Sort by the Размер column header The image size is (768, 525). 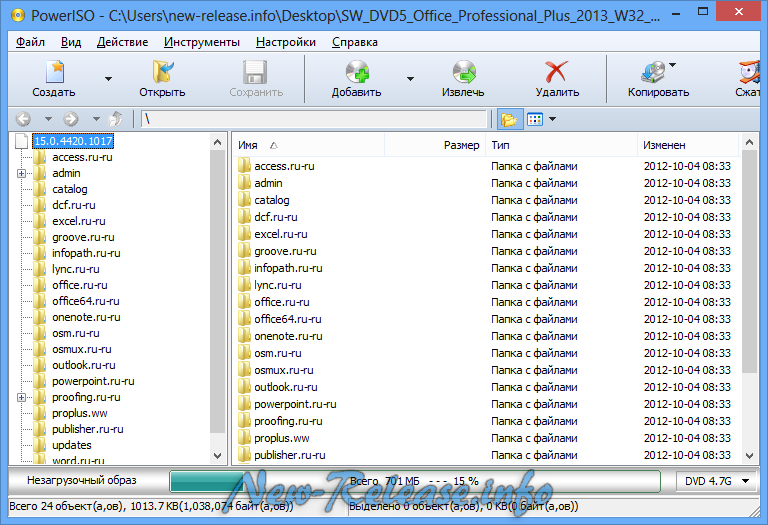(435, 145)
